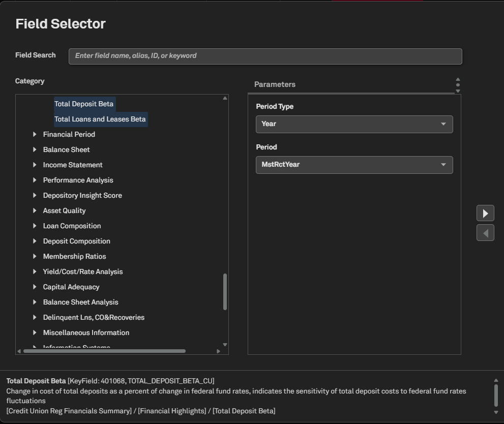Expand the Asset Quality category
The height and width of the screenshot is (424, 504).
(x=35, y=210)
